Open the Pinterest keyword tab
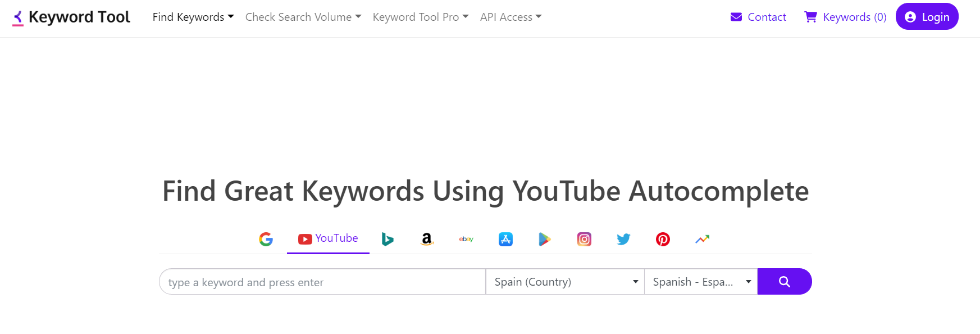 click(x=663, y=239)
